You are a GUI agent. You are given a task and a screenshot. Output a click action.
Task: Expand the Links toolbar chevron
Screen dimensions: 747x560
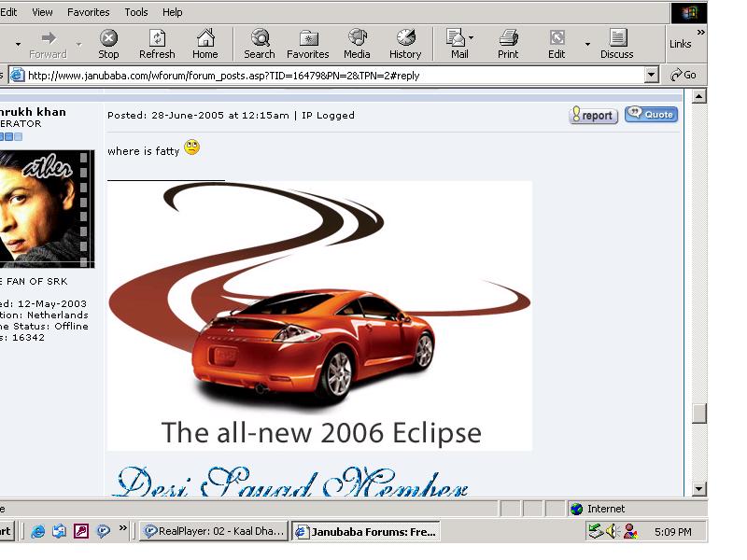700,33
